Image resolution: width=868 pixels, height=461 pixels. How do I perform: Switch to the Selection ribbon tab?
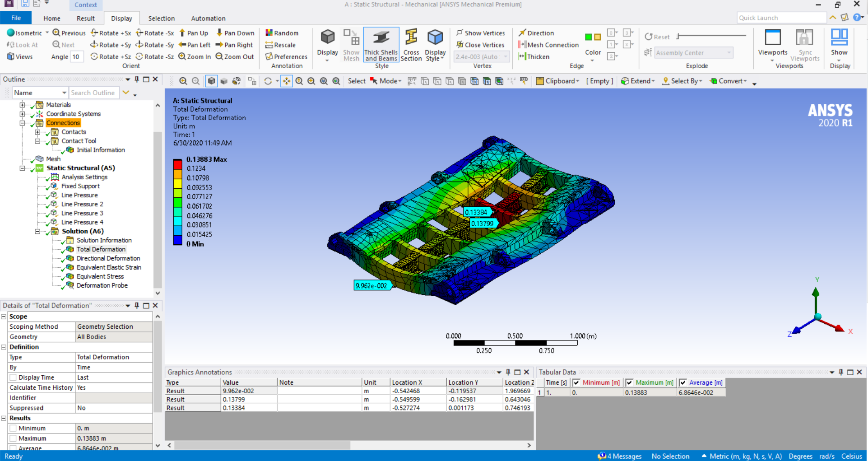[x=161, y=18]
